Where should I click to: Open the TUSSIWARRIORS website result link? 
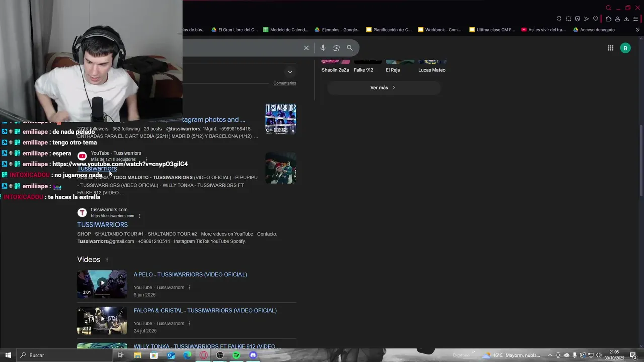(103, 225)
